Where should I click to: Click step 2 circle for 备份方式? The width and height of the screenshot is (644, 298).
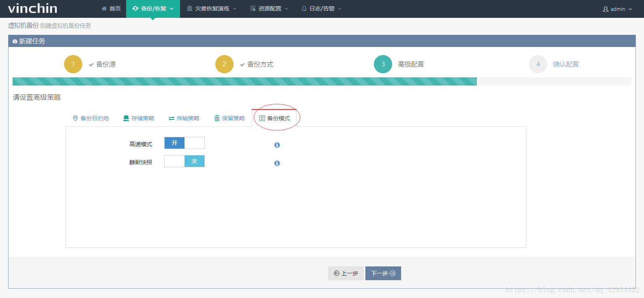(224, 64)
